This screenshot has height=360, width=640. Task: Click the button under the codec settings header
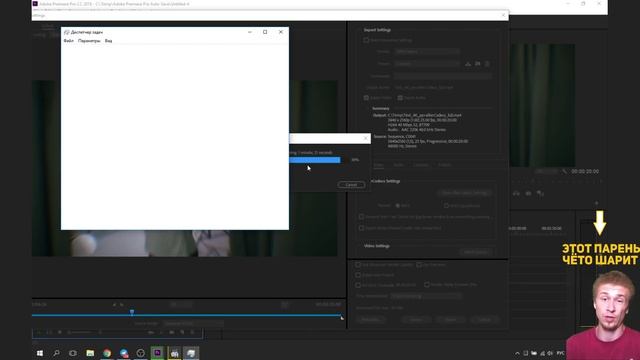(464, 193)
